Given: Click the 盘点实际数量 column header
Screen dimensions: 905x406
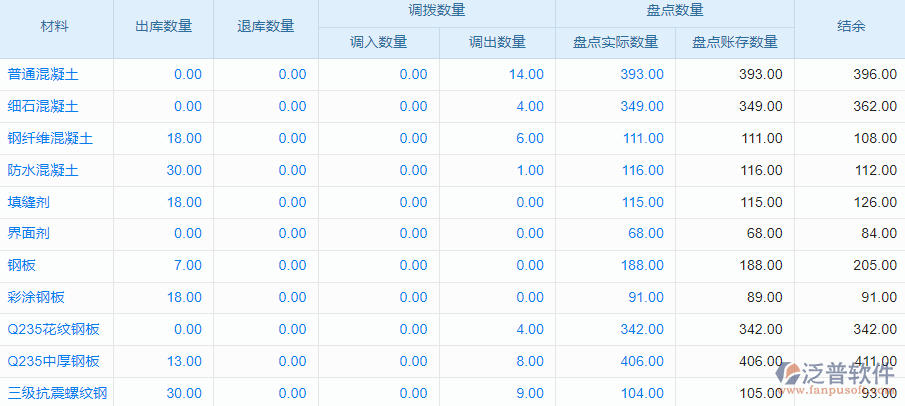Looking at the screenshot, I should [x=615, y=42].
